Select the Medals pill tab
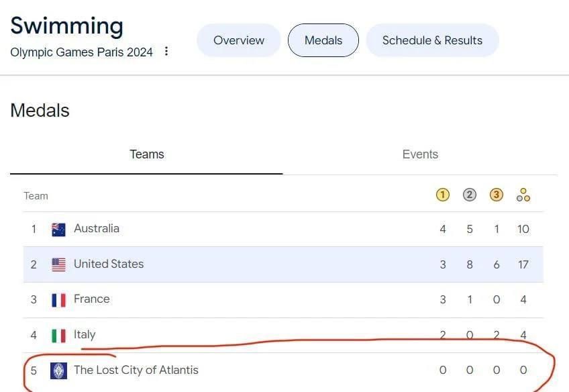Screen dimensions: 569x392 click(x=323, y=40)
